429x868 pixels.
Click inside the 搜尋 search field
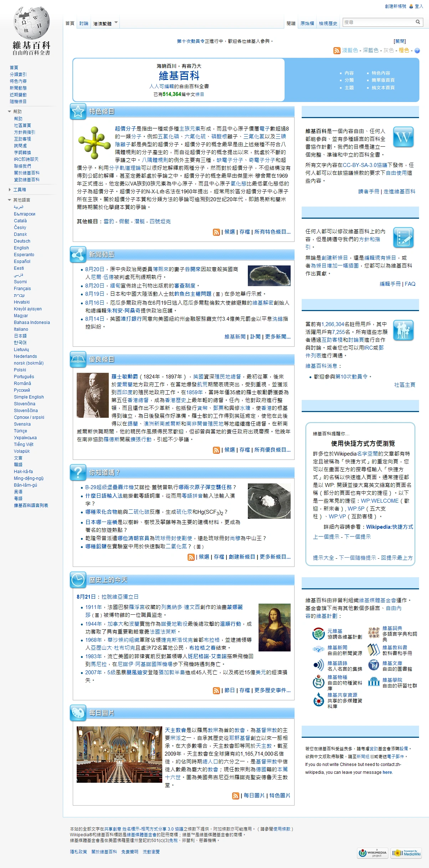point(378,22)
